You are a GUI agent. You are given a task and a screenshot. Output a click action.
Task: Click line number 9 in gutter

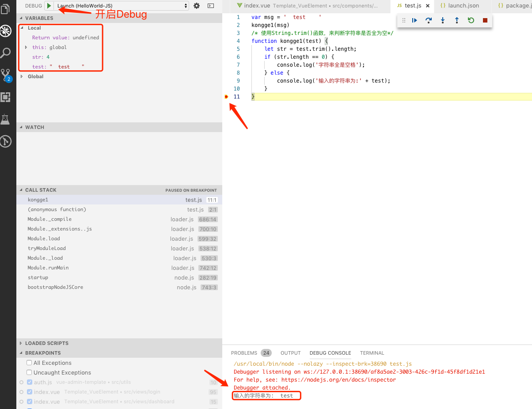point(238,81)
